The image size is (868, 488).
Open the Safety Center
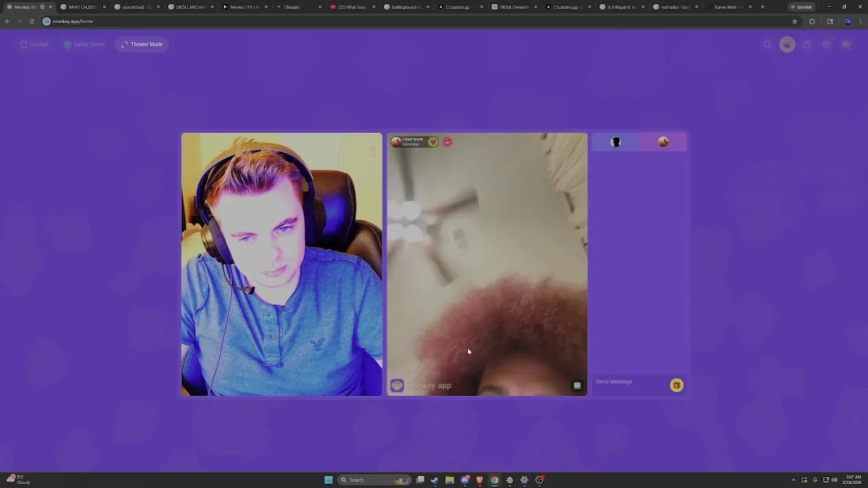coord(85,44)
